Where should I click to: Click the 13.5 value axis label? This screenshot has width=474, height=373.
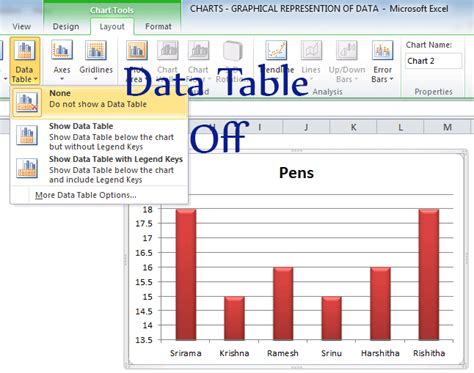point(144,340)
